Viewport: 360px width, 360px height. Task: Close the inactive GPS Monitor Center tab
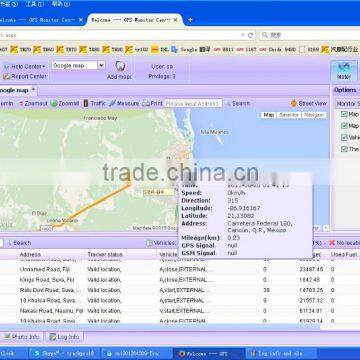click(81, 20)
